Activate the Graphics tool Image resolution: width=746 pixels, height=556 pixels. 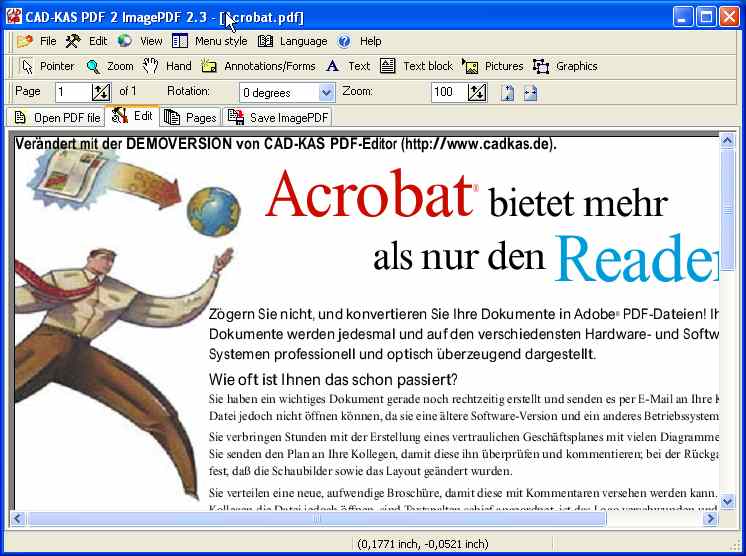[565, 66]
